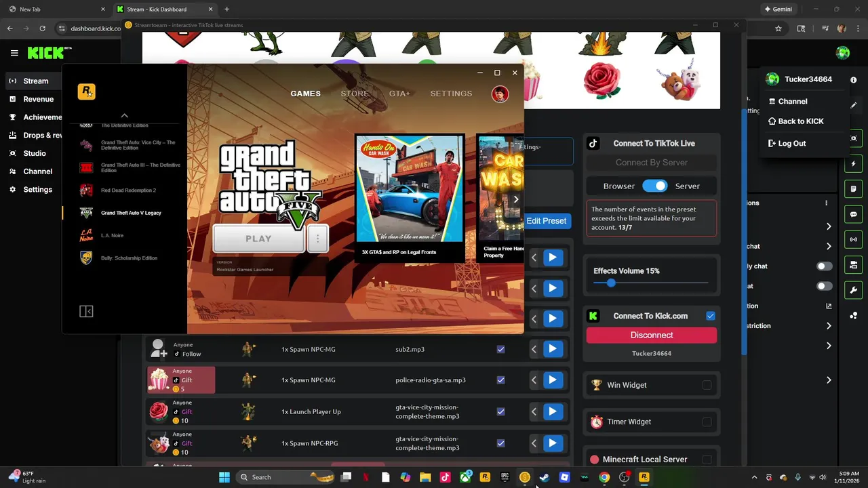Enable the Timer Widget checkbox
Screen dimensions: 868x488
pos(707,422)
